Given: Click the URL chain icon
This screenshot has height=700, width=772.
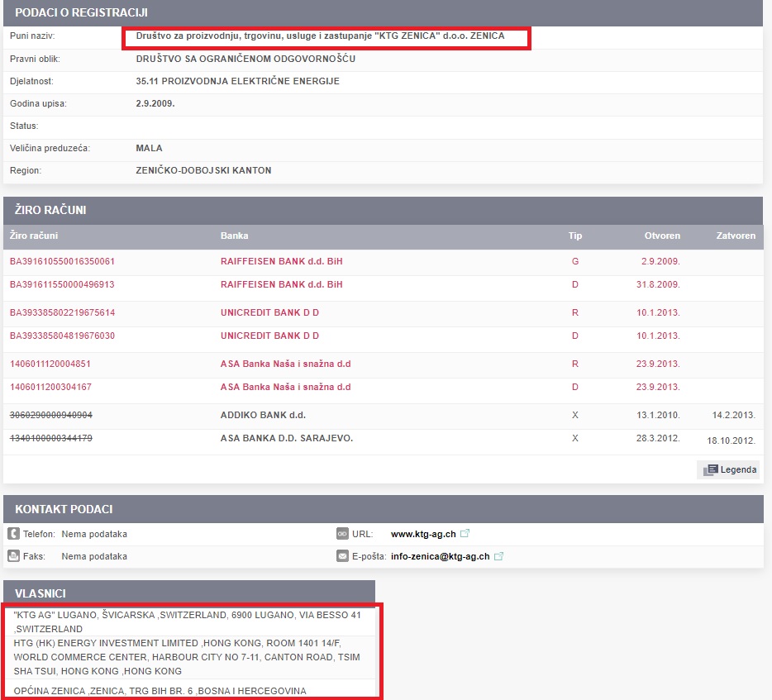Looking at the screenshot, I should pos(342,534).
